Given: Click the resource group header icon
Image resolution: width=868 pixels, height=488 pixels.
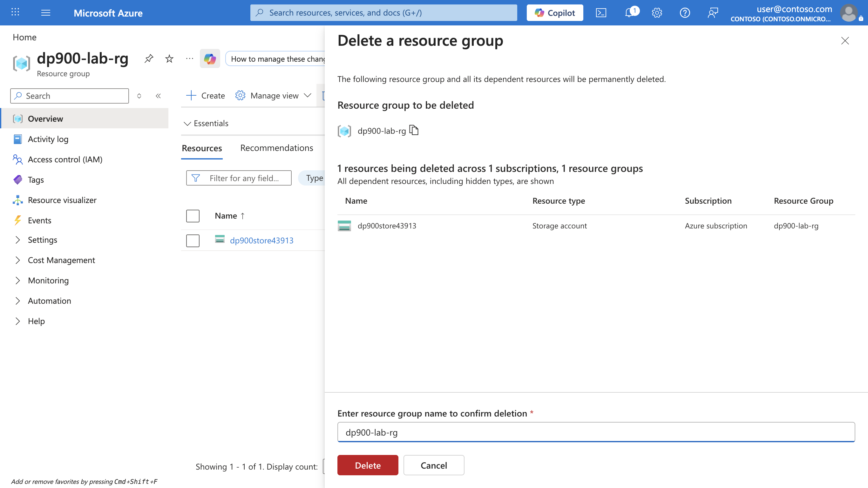Looking at the screenshot, I should [x=22, y=63].
